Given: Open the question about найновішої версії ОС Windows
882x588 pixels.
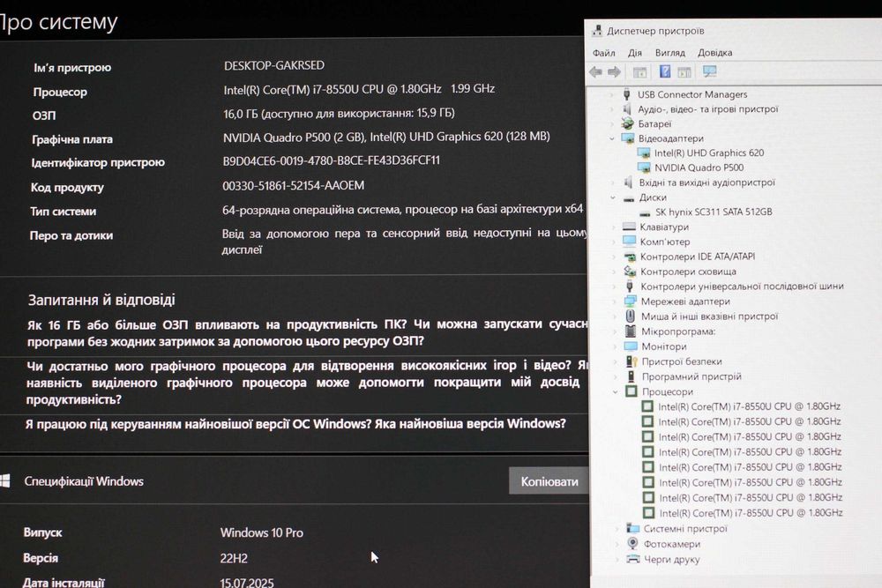Looking at the screenshot, I should coord(295,423).
